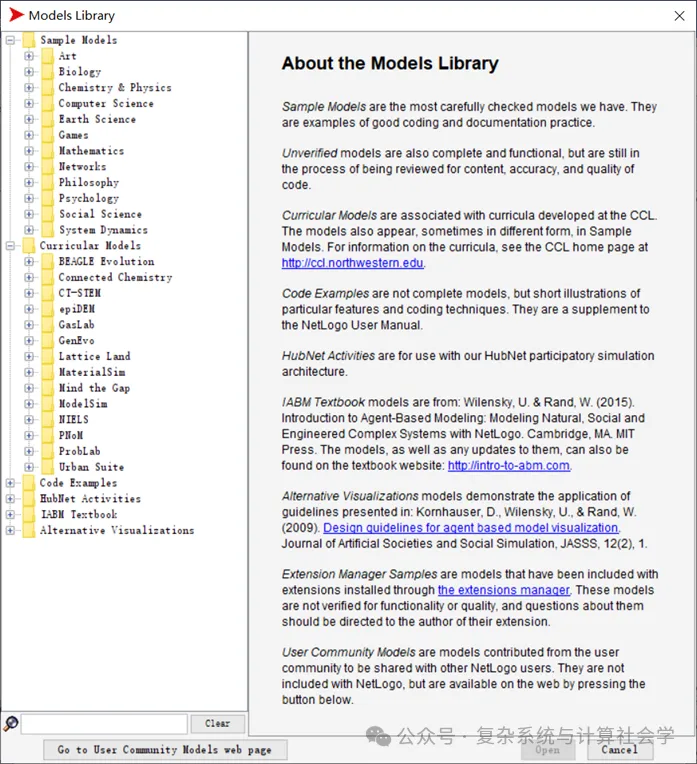Expand the Social Science subfolder
Image resolution: width=697 pixels, height=764 pixels.
(x=29, y=214)
